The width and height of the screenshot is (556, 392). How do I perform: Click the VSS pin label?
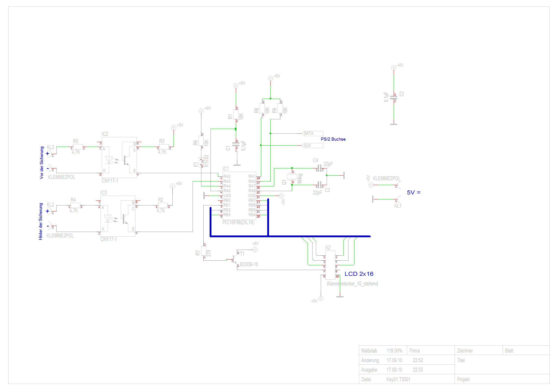[227, 196]
